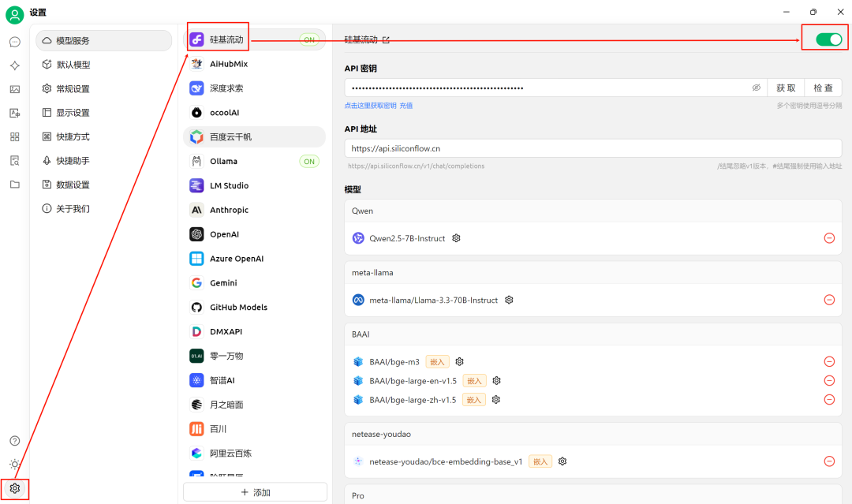Image resolution: width=852 pixels, height=504 pixels.
Task: Switch theme with the sun icon
Action: [15, 465]
